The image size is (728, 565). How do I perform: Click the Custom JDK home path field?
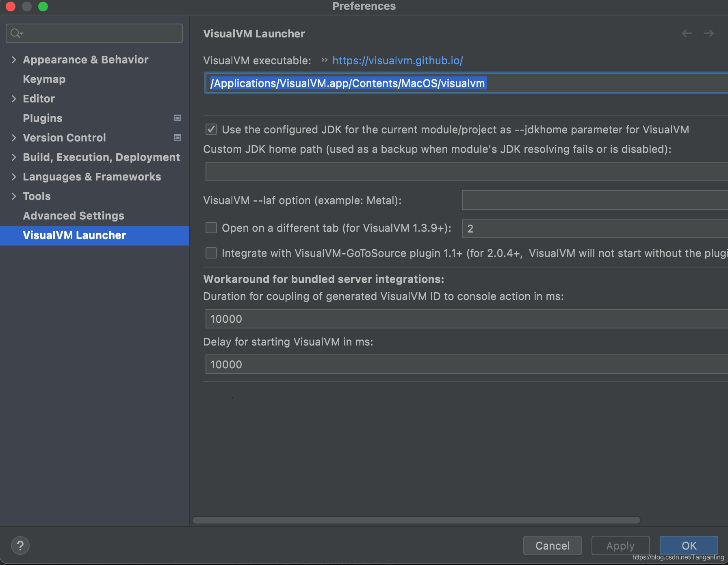coord(466,172)
